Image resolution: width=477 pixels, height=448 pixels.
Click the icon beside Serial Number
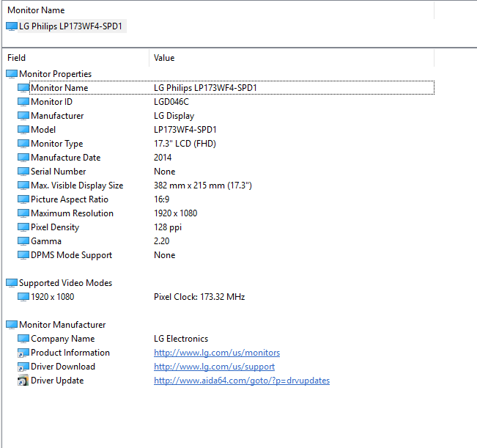tap(23, 172)
